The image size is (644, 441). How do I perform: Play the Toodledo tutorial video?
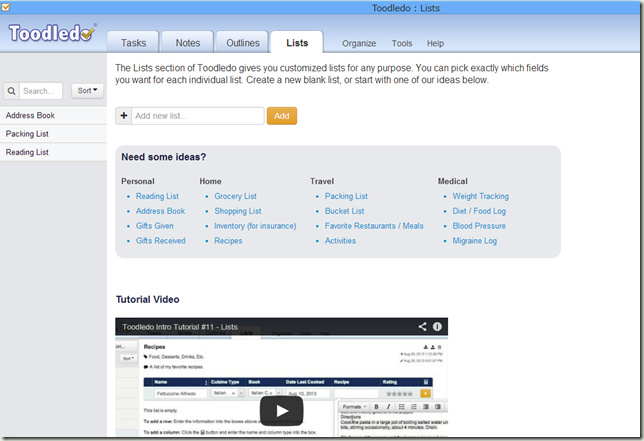[282, 411]
